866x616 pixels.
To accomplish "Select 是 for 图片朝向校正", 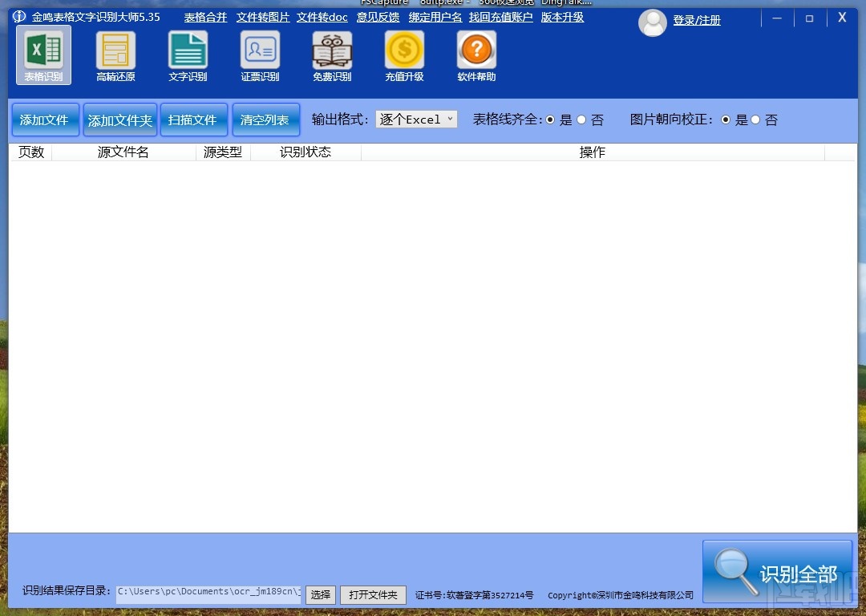I will click(726, 120).
